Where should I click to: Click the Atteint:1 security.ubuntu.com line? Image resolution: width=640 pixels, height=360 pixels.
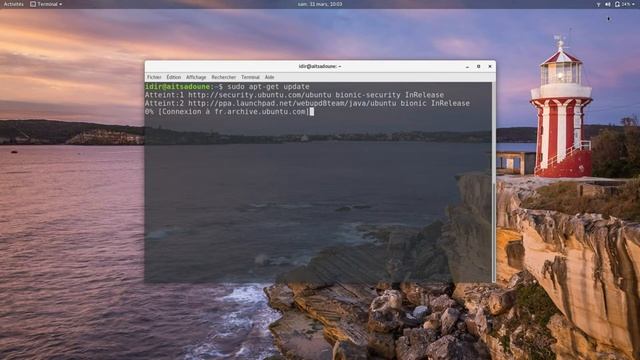click(x=294, y=95)
